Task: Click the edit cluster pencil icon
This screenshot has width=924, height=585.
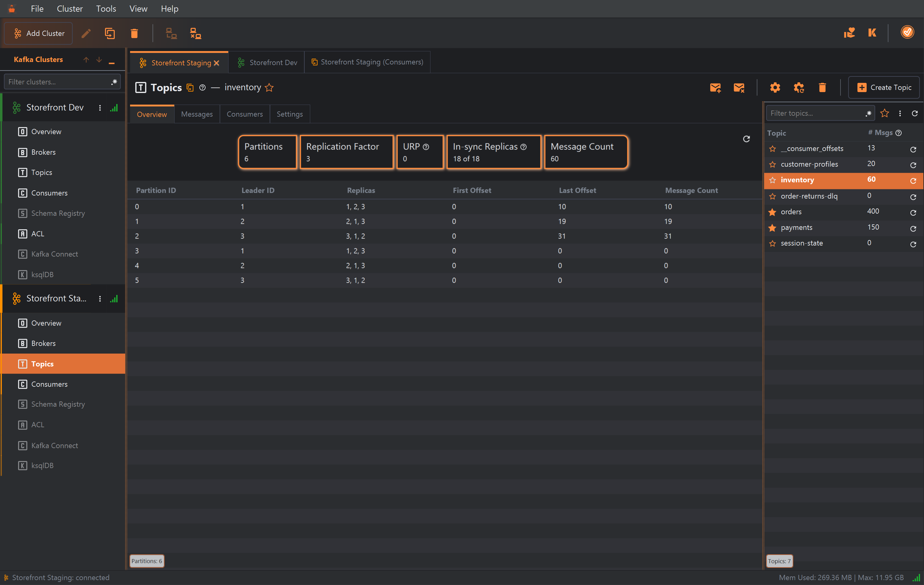Action: click(x=86, y=33)
